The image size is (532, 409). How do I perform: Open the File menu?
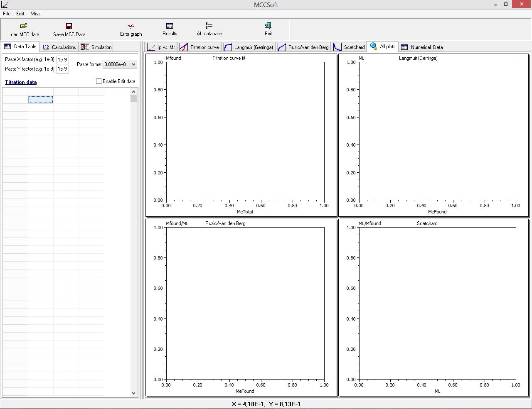7,14
